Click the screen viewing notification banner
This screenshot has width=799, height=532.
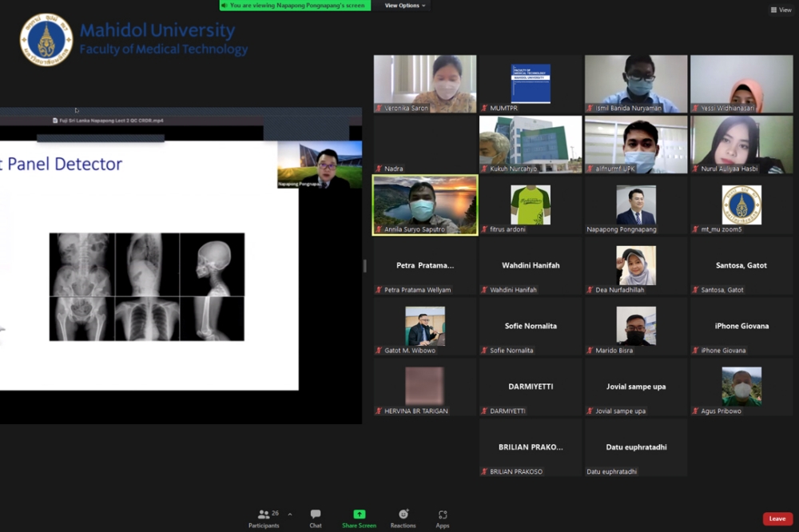click(296, 6)
